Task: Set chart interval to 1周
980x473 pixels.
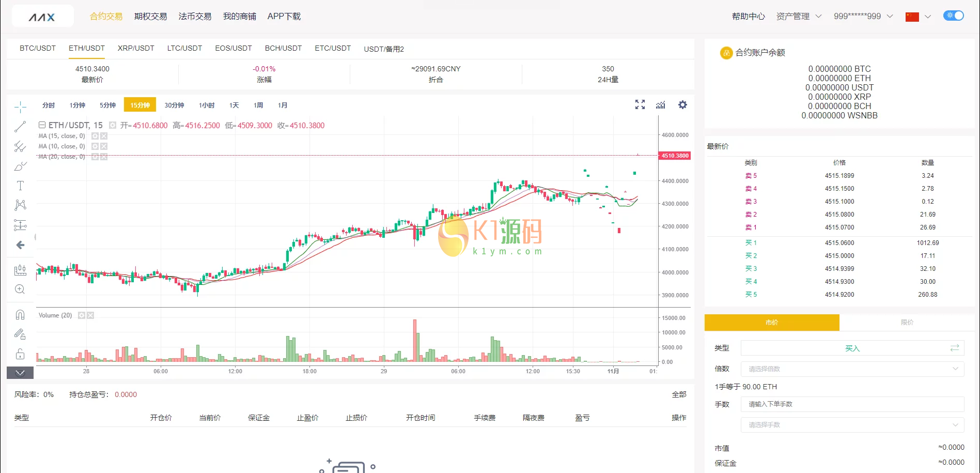Action: (258, 105)
